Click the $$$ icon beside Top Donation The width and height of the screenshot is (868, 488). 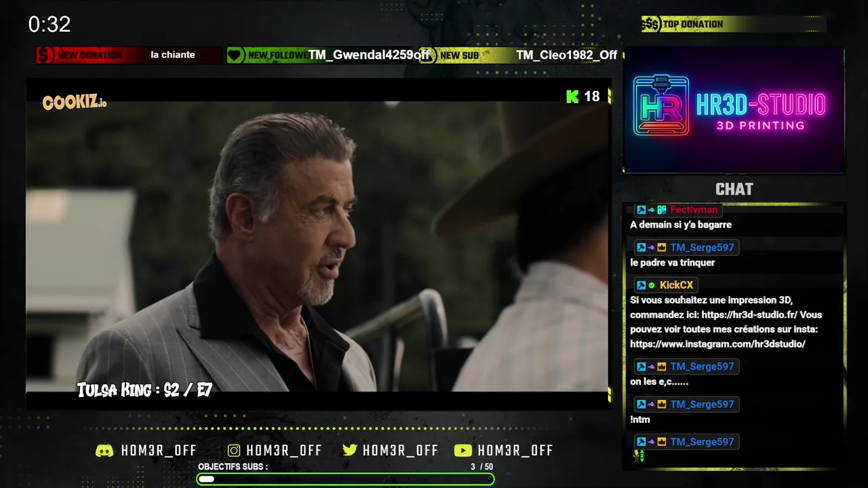tap(650, 24)
